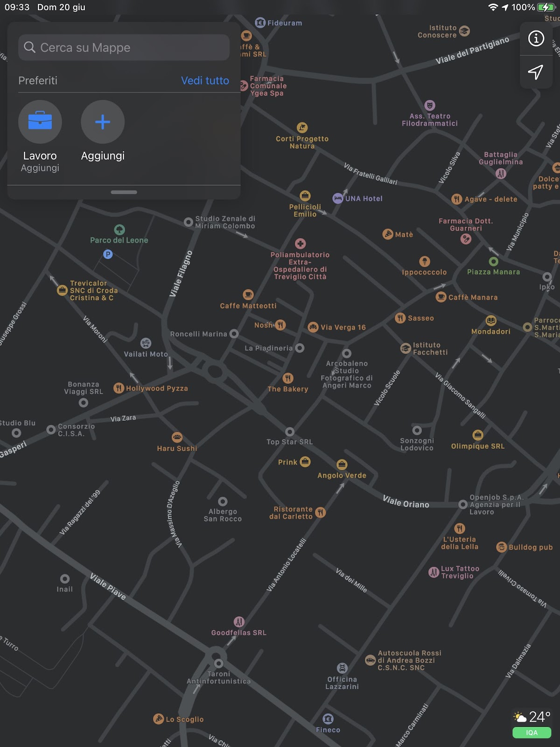Screen dimensions: 560x747
Task: Select the Poliambulatorio medical cross marker
Action: coord(301,243)
